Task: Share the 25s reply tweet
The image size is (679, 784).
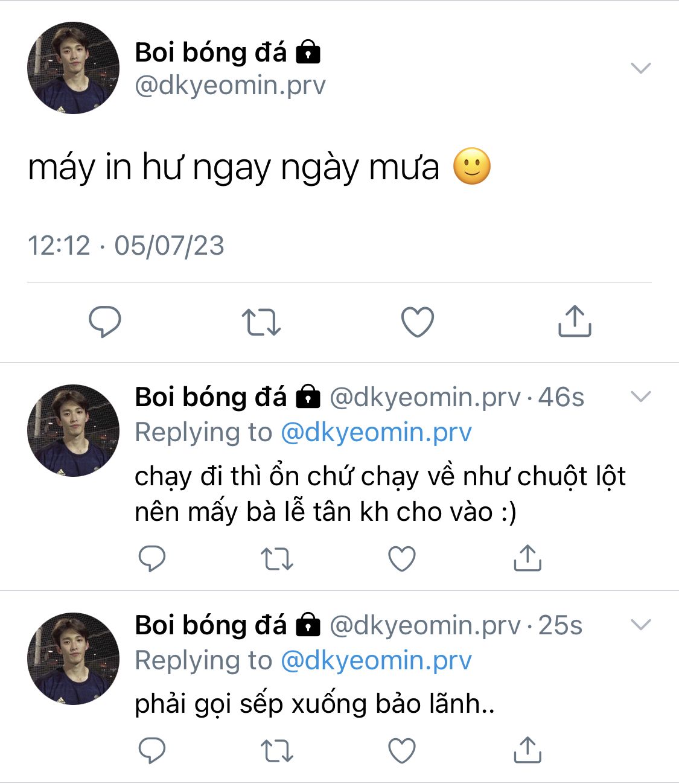Action: coord(527,750)
